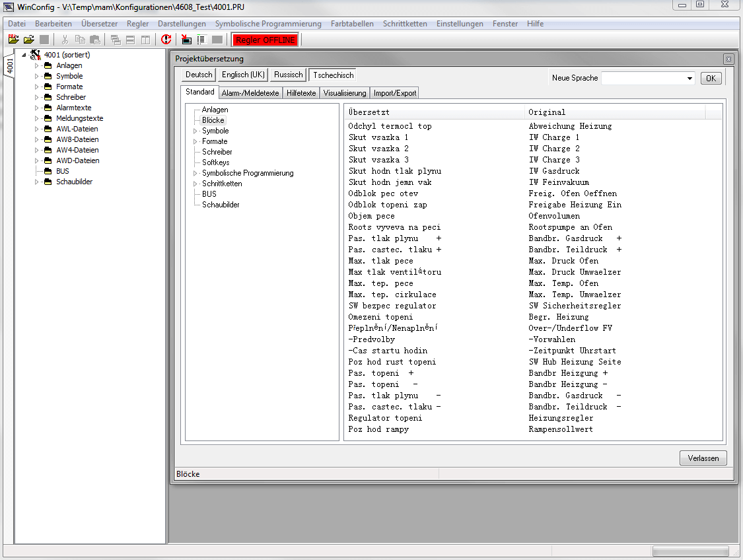This screenshot has height=560, width=743.
Task: Click the WinConfig application icon in title bar
Action: 9,7
